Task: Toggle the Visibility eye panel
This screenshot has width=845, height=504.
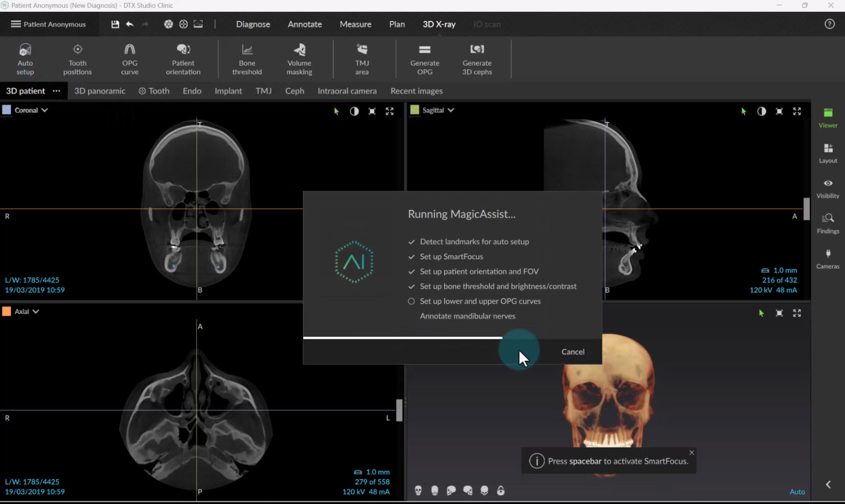Action: click(x=828, y=188)
